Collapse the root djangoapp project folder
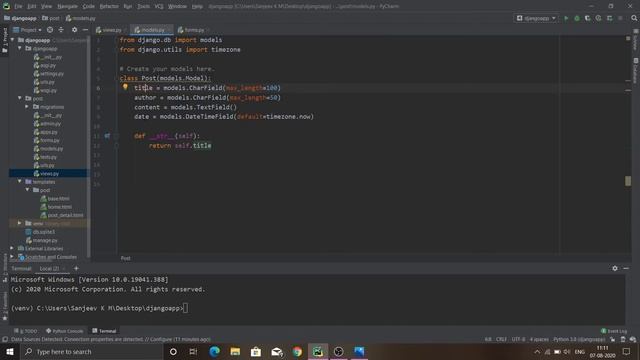 point(12,40)
